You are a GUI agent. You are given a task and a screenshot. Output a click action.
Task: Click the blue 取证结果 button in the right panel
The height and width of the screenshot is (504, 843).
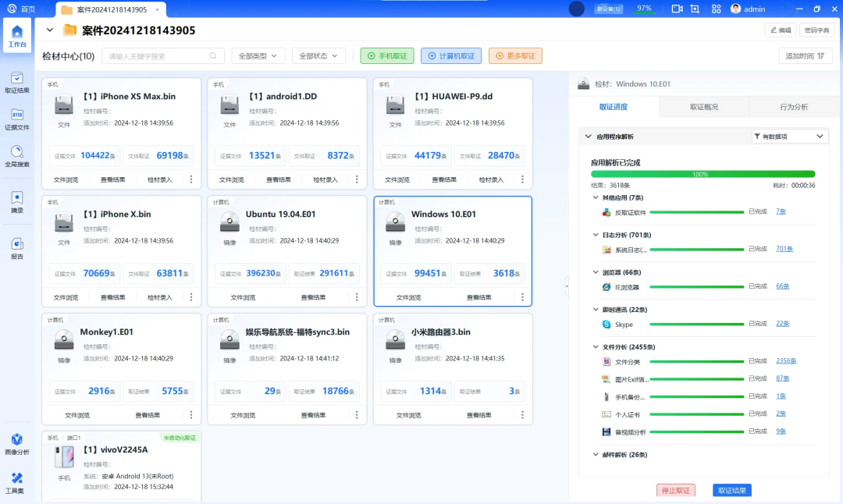(x=731, y=491)
